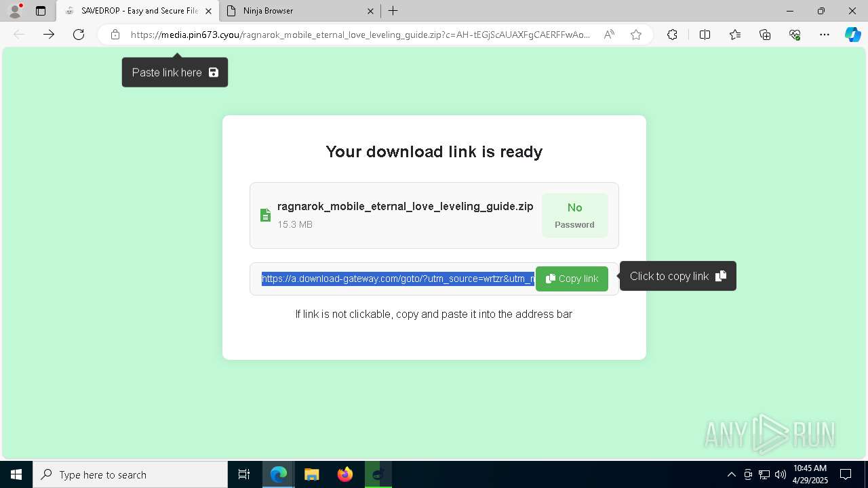Click the No Password badge

[x=574, y=216]
